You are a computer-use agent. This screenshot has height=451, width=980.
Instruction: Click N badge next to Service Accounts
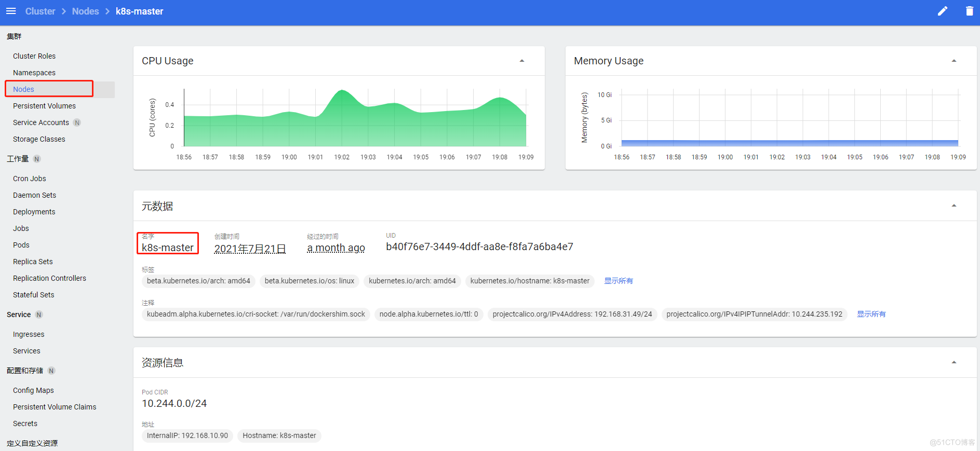77,122
